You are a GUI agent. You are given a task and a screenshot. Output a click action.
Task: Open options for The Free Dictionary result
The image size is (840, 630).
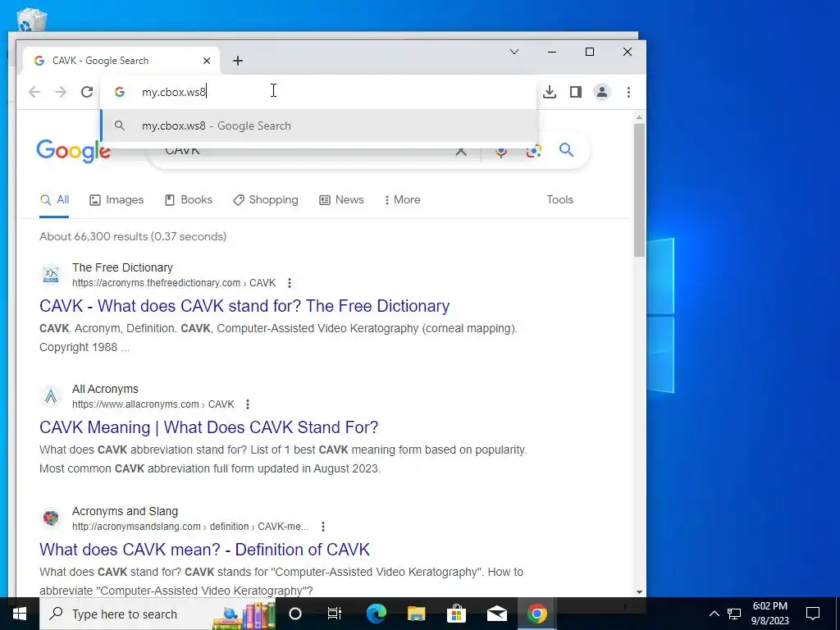pyautogui.click(x=290, y=283)
